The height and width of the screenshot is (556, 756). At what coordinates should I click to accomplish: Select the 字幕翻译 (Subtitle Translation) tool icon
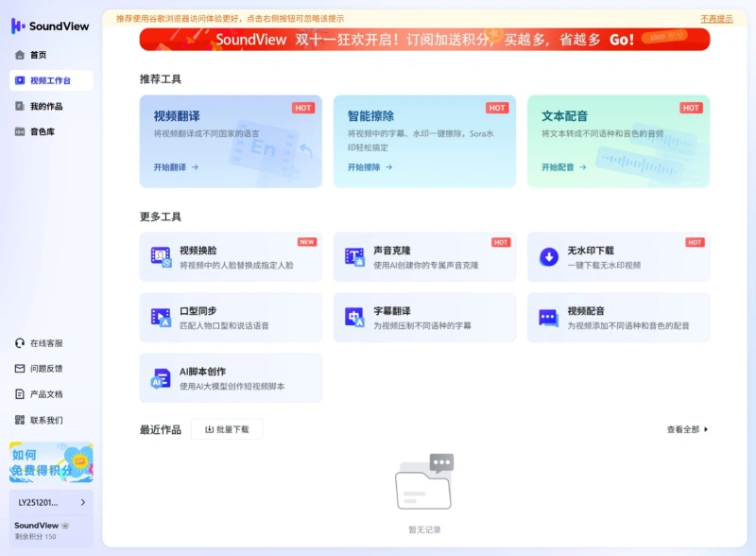point(356,317)
